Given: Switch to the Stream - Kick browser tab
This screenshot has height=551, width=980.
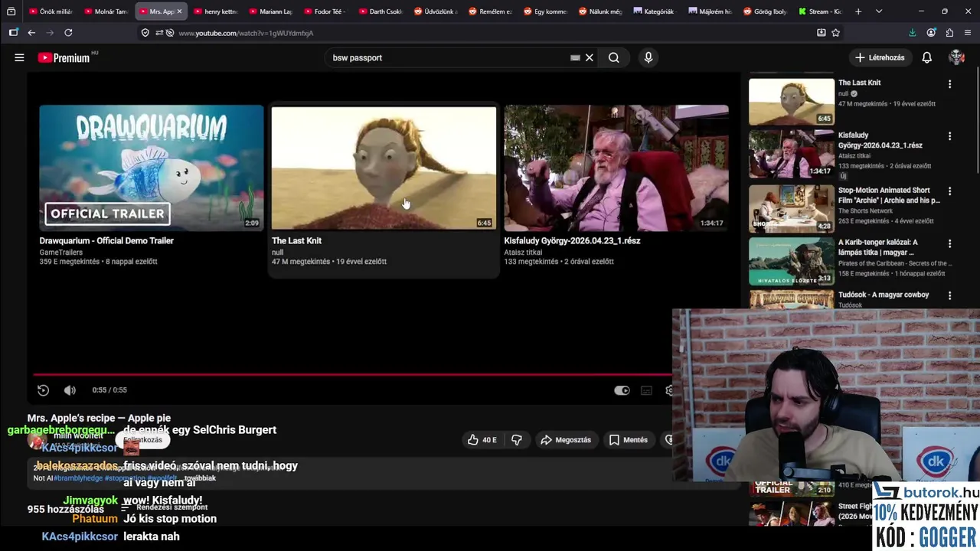Looking at the screenshot, I should pos(819,11).
